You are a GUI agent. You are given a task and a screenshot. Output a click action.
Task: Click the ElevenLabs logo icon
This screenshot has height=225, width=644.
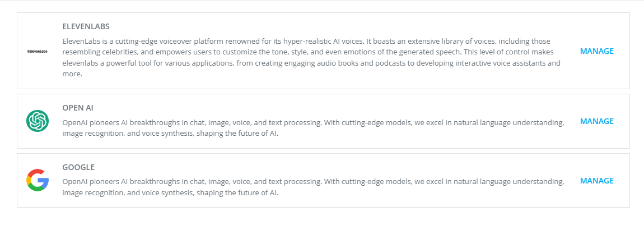click(38, 51)
